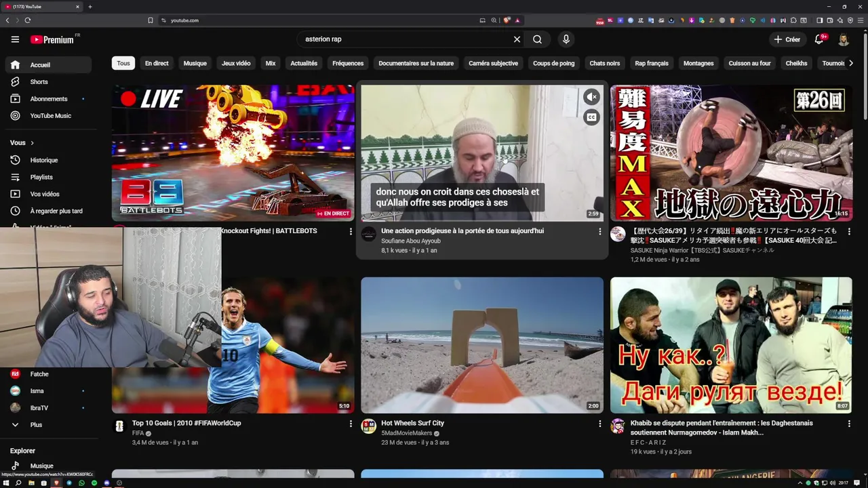Viewport: 868px width, 488px height.
Task: Open options menu for SASUKE video
Action: [x=849, y=231]
